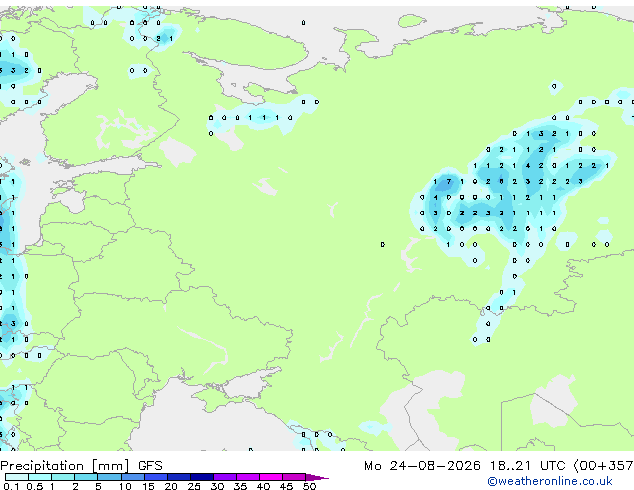
Task: Pick the 40–45 mm legend color swatch
Action: coord(271,477)
